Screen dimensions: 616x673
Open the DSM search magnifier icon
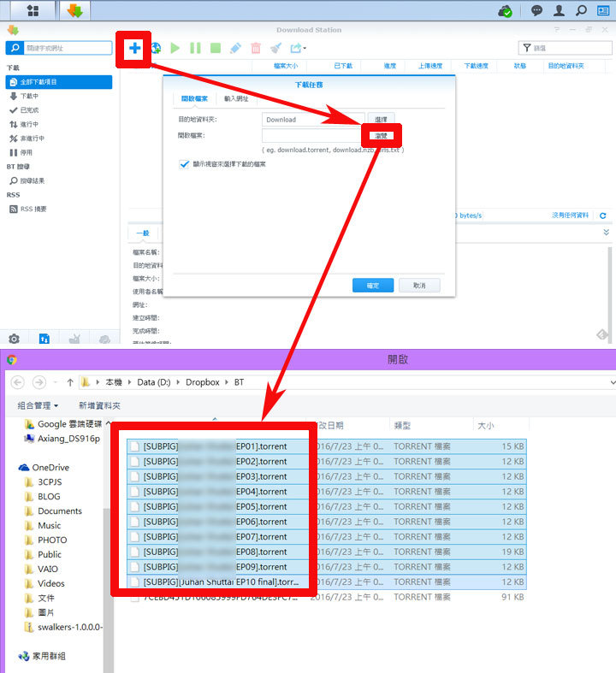pos(581,11)
